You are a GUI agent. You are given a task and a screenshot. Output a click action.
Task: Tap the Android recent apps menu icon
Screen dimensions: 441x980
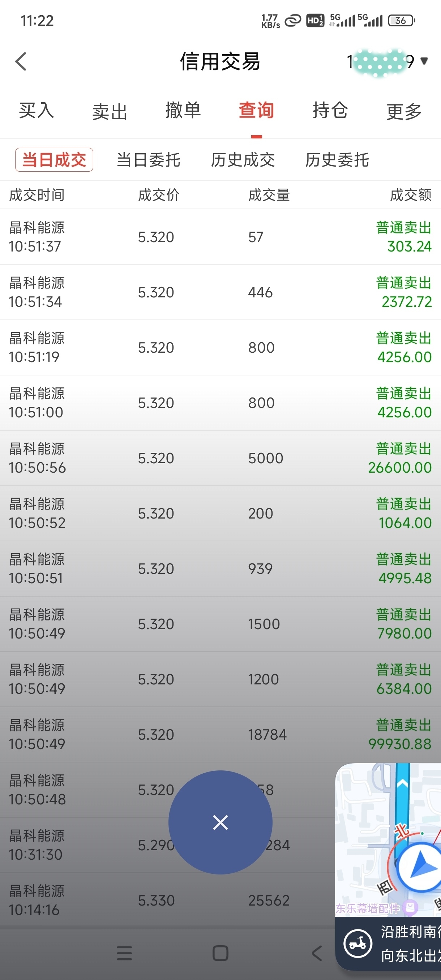(x=124, y=953)
